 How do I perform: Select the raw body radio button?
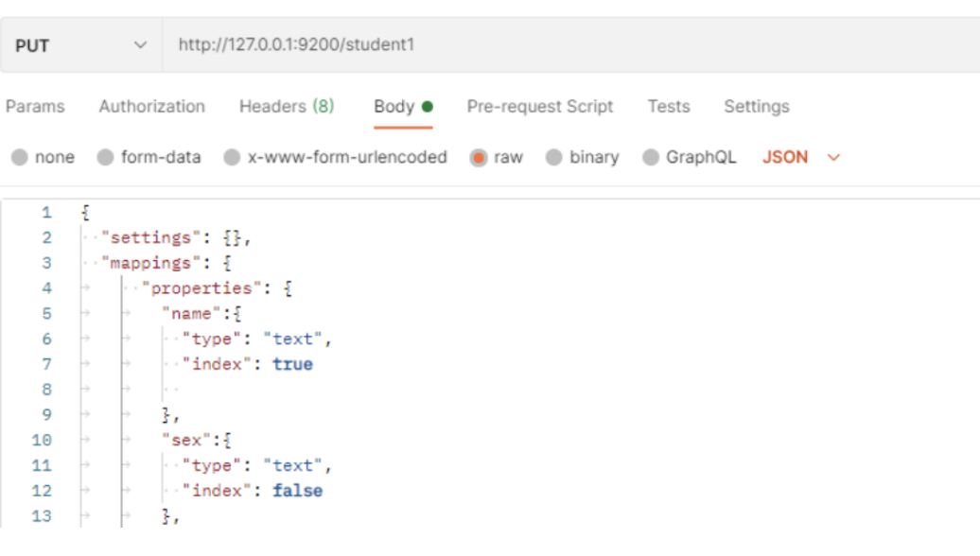click(479, 158)
